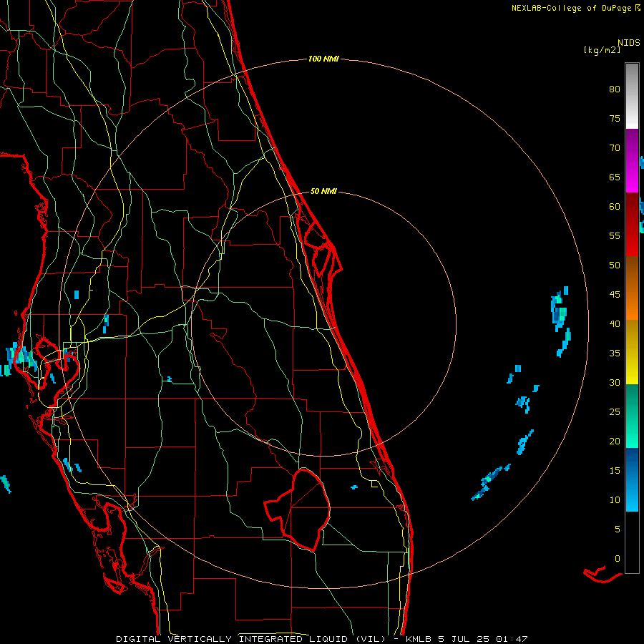Click the black segment at the scale bottom
Image resolution: width=644 pixels, height=644 pixels.
632,542
